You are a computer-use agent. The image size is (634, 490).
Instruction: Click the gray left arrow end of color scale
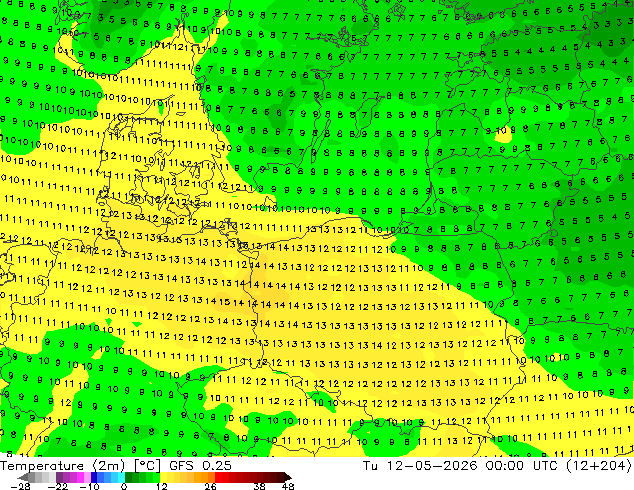tap(22, 477)
